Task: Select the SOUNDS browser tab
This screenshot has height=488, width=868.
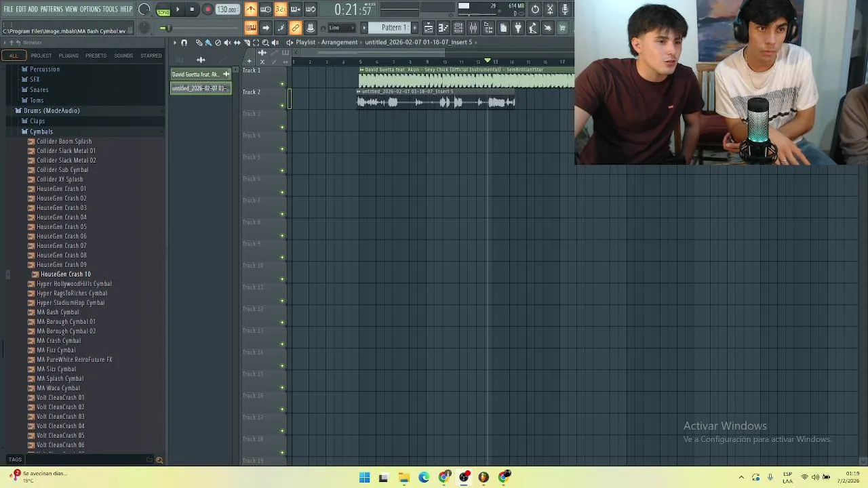Action: (x=123, y=56)
